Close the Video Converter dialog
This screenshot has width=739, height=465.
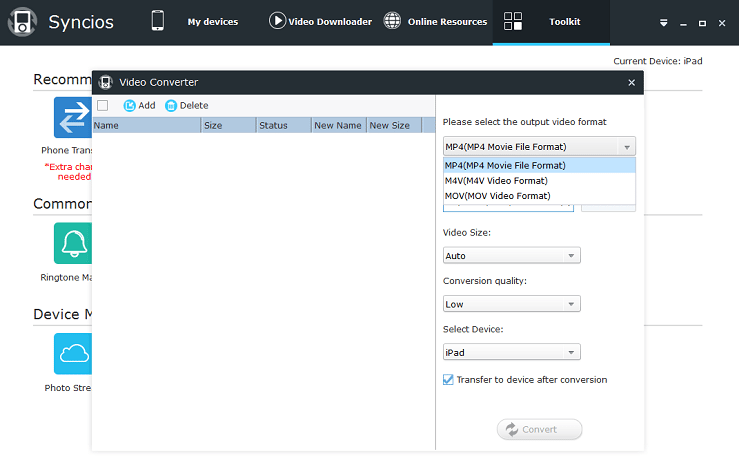pyautogui.click(x=632, y=82)
